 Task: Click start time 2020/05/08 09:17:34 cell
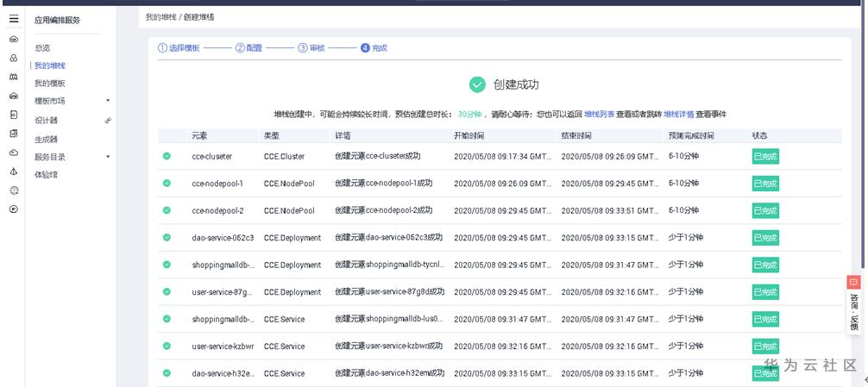[503, 157]
